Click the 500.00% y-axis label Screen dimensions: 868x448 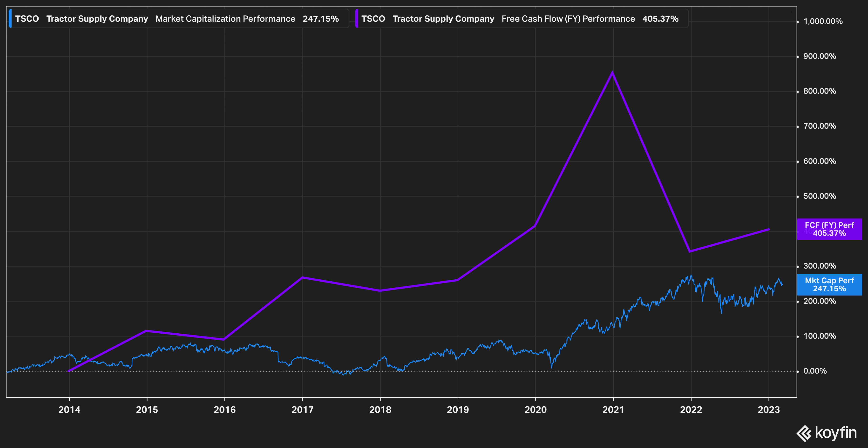coord(820,196)
